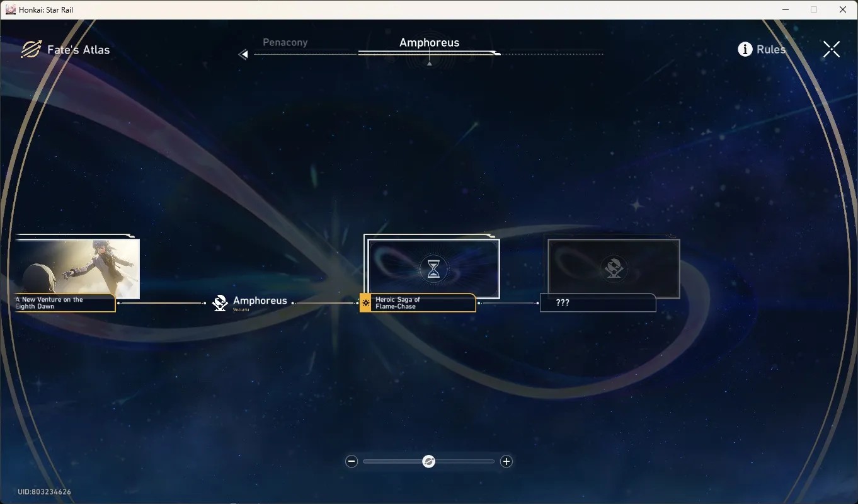
Task: Close Fate's Atlas with the crossed X
Action: (x=832, y=49)
